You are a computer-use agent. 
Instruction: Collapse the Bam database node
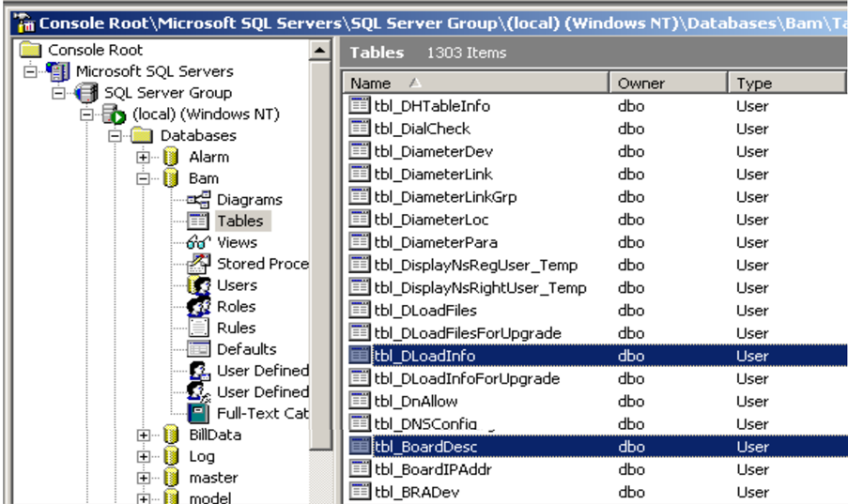pyautogui.click(x=143, y=178)
